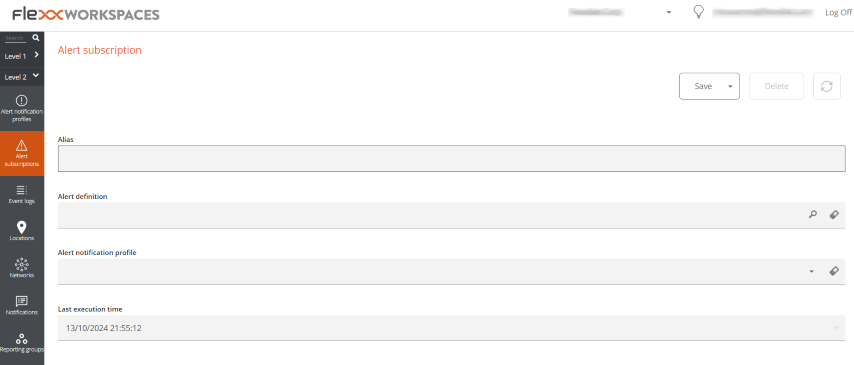Click the refresh icon button
854x365 pixels.
827,86
